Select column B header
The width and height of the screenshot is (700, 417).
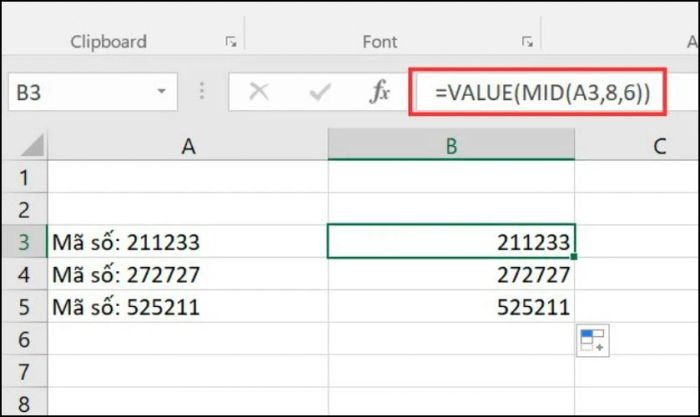[451, 145]
